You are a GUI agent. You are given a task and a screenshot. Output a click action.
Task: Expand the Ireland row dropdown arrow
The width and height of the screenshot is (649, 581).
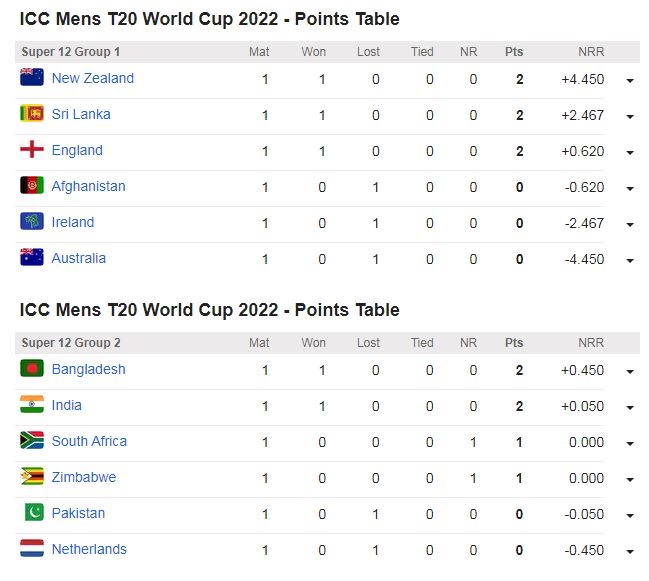click(630, 224)
